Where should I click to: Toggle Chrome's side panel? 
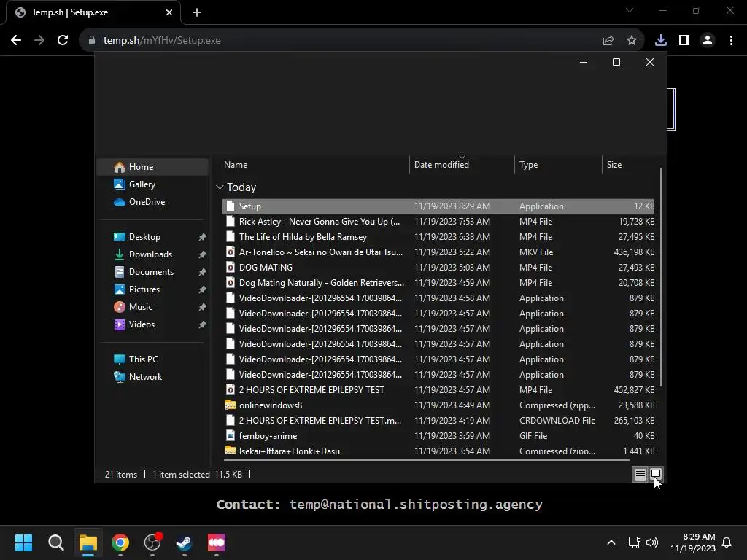point(684,41)
